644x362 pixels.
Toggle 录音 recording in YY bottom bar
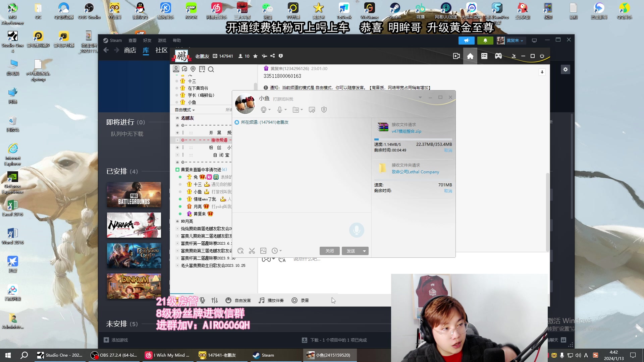tap(300, 300)
